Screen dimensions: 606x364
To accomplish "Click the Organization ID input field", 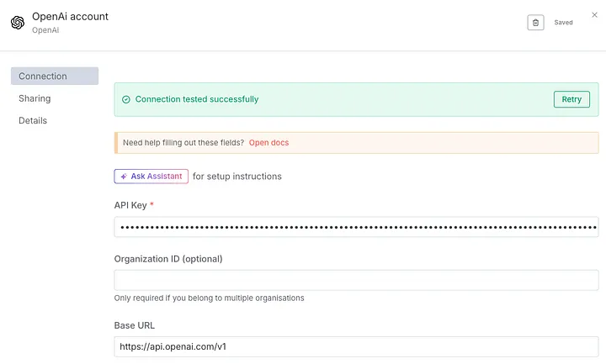I will click(356, 280).
